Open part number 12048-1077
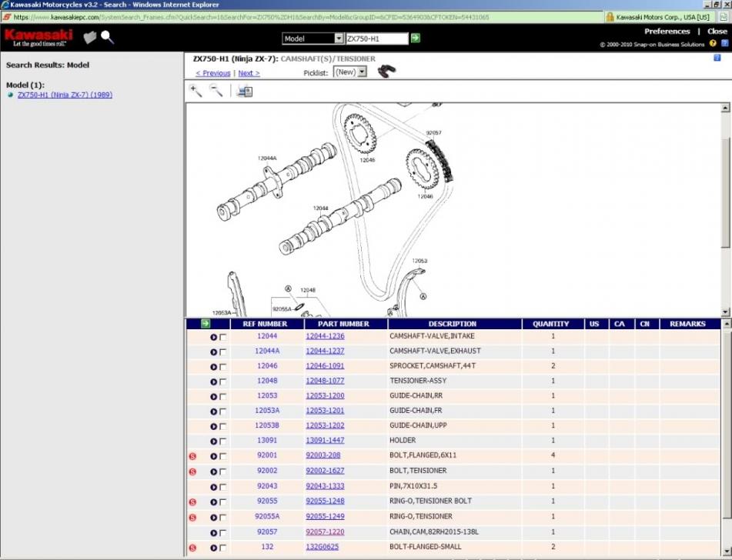732x560 pixels. pyautogui.click(x=325, y=381)
